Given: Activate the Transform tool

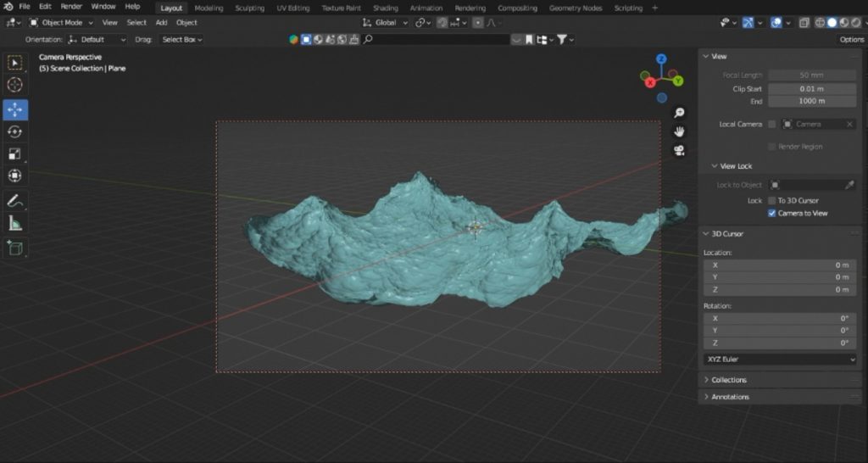Looking at the screenshot, I should coord(15,176).
